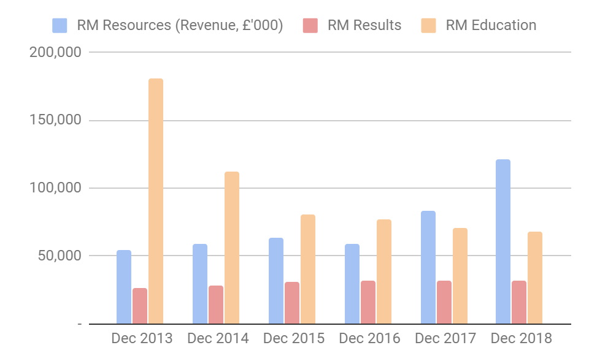Image resolution: width=589 pixels, height=364 pixels.
Task: Select the Dec 2017 RM Resources bar
Action: 428,268
